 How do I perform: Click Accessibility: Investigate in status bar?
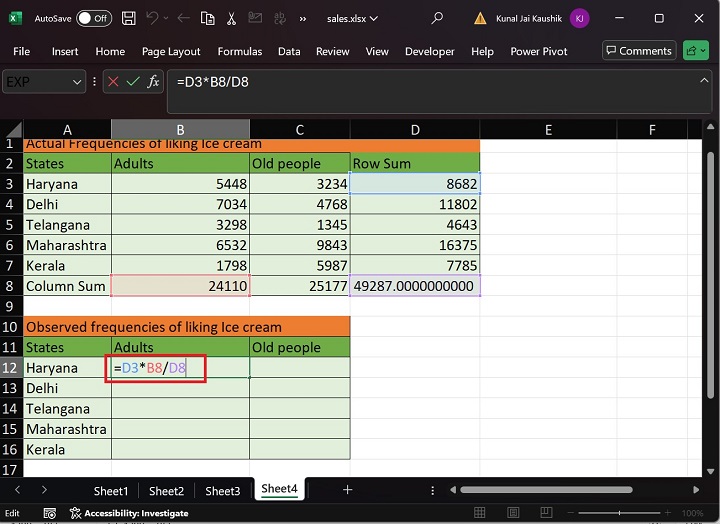point(128,513)
